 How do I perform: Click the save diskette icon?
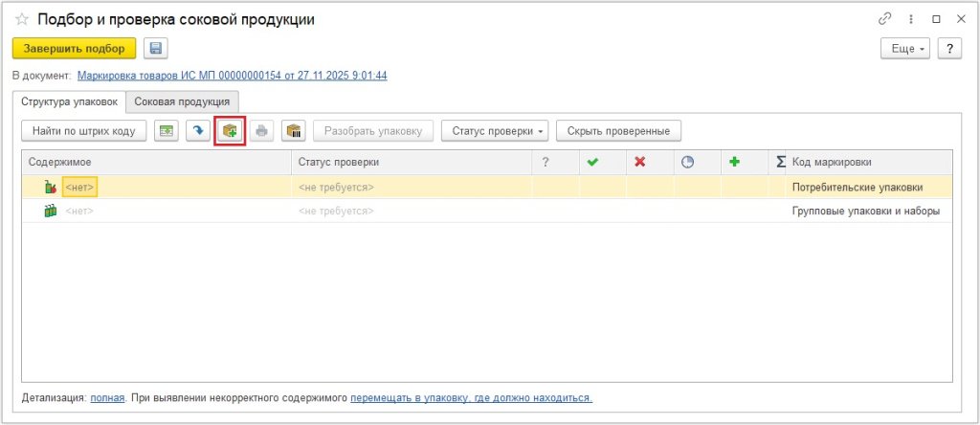[x=154, y=49]
